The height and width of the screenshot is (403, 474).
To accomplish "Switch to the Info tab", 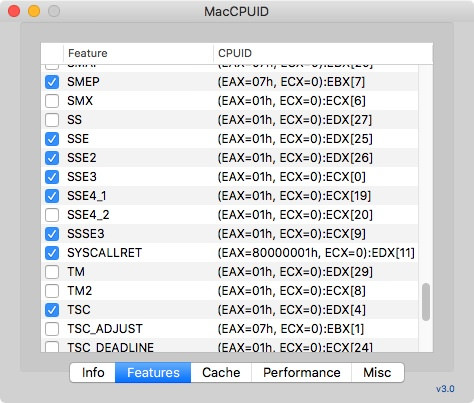I will [93, 373].
